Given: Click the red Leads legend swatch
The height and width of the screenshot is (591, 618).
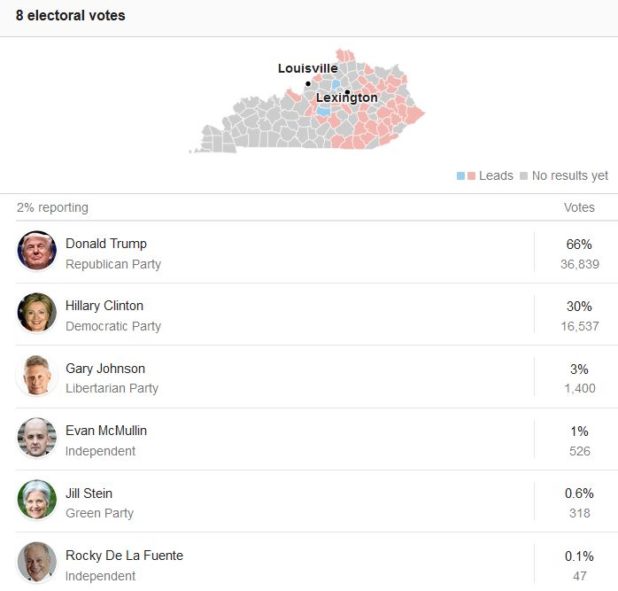Looking at the screenshot, I should point(471,176).
